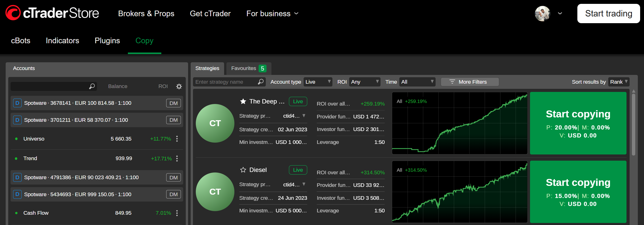
Task: Click the cTrader Store logo
Action: click(x=52, y=13)
